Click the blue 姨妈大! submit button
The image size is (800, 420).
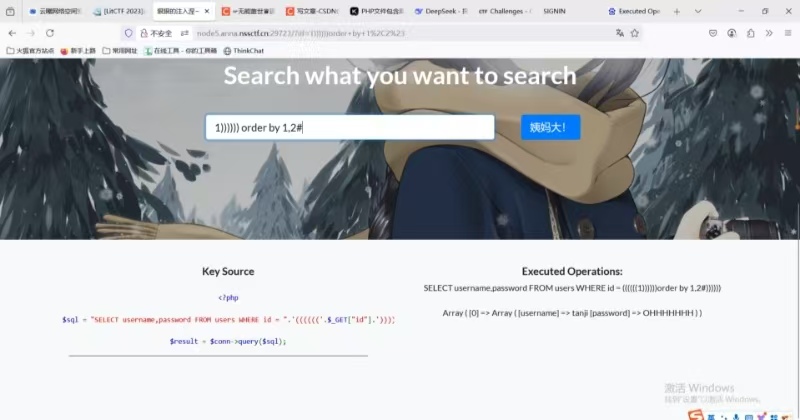(x=551, y=127)
